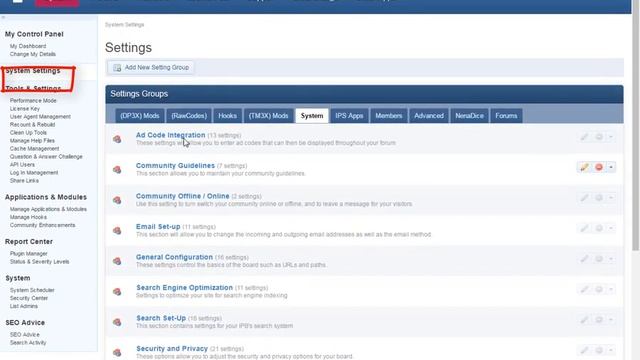Screen dimensions: 640x360
Task: Open Manage Hooks sidebar link
Action: pyautogui.click(x=28, y=217)
